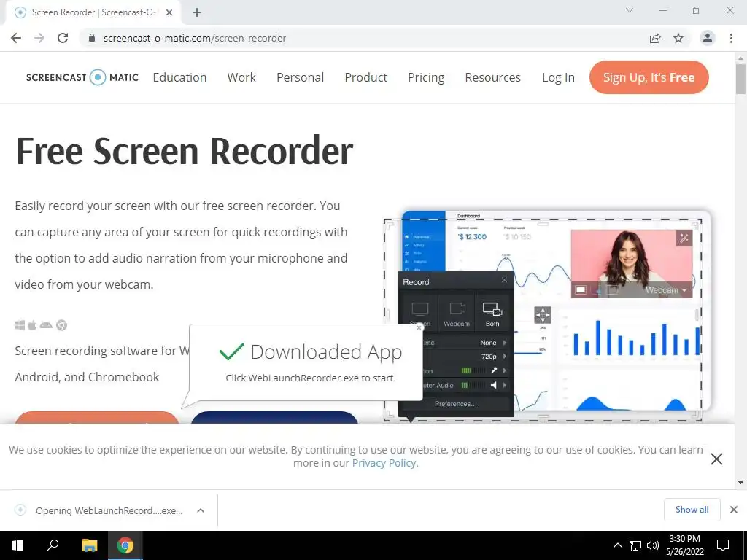Click the move crosshair icon in illustration
Screen dimensions: 747x560
tap(543, 315)
